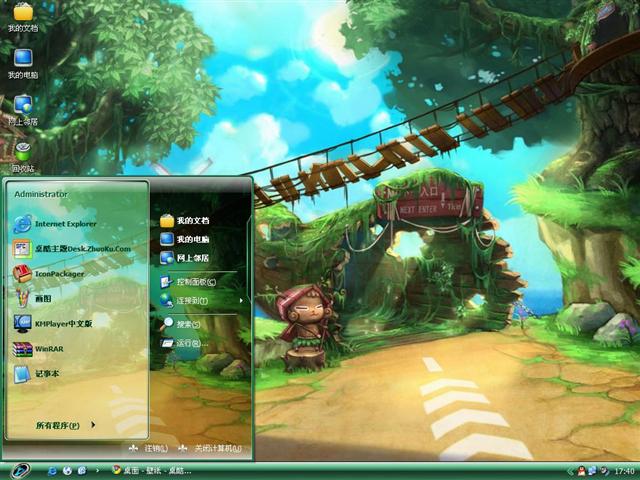
Task: Open 运行(R)... run dialog entry
Action: point(184,343)
